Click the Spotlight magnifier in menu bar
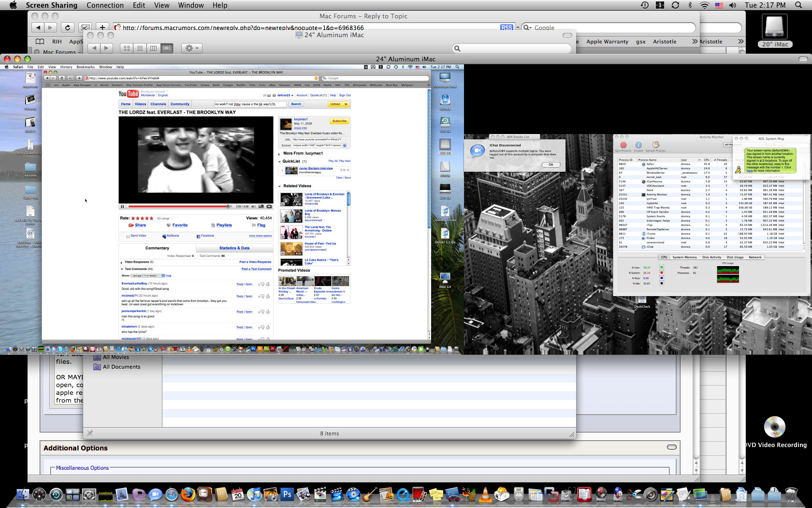 (798, 5)
